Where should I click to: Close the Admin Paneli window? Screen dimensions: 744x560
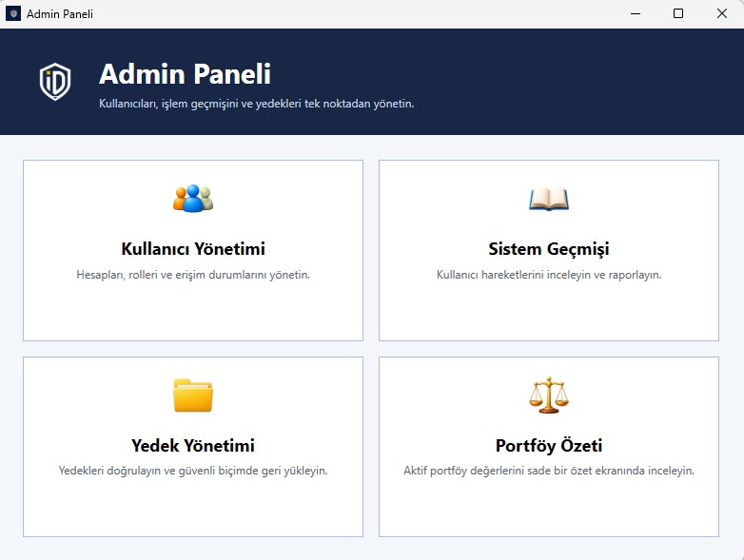722,13
